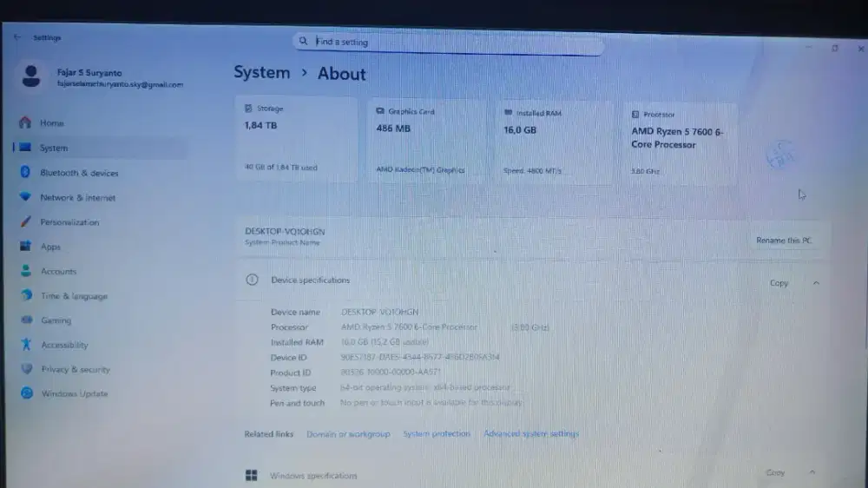
Task: Click the search magnifier icon
Action: point(303,41)
